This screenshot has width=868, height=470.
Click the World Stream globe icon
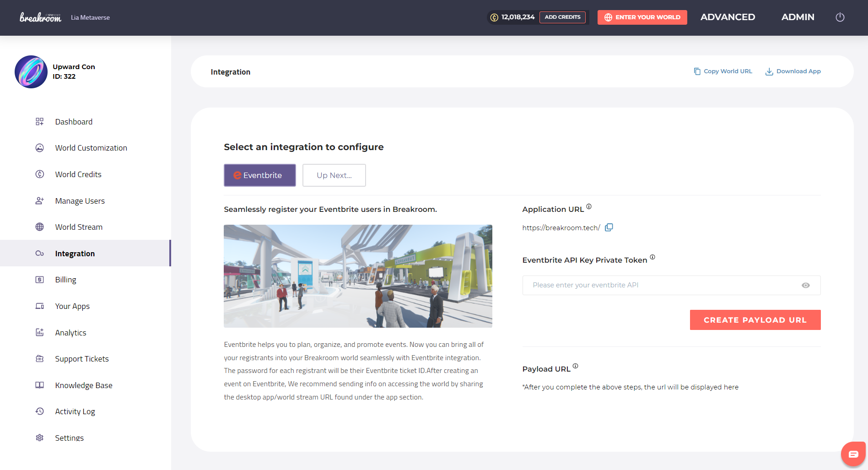[40, 227]
